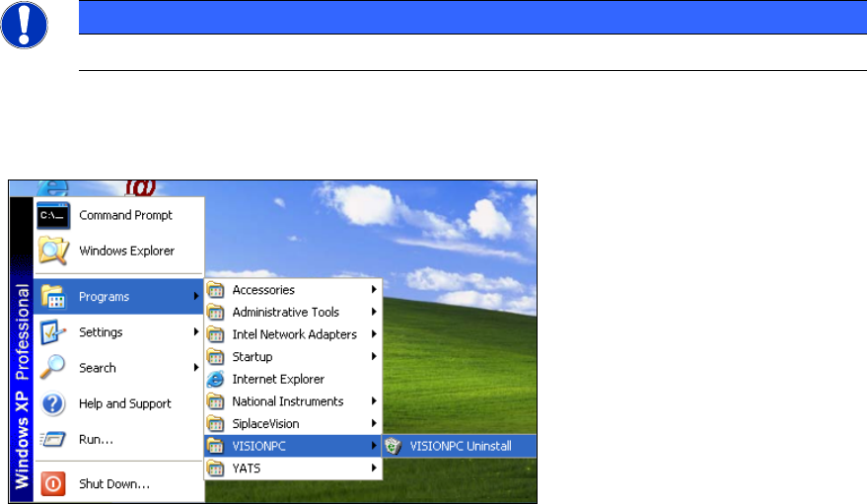Expand the Search submenu arrow
Viewport: 867px width, 504px height.
(x=195, y=368)
